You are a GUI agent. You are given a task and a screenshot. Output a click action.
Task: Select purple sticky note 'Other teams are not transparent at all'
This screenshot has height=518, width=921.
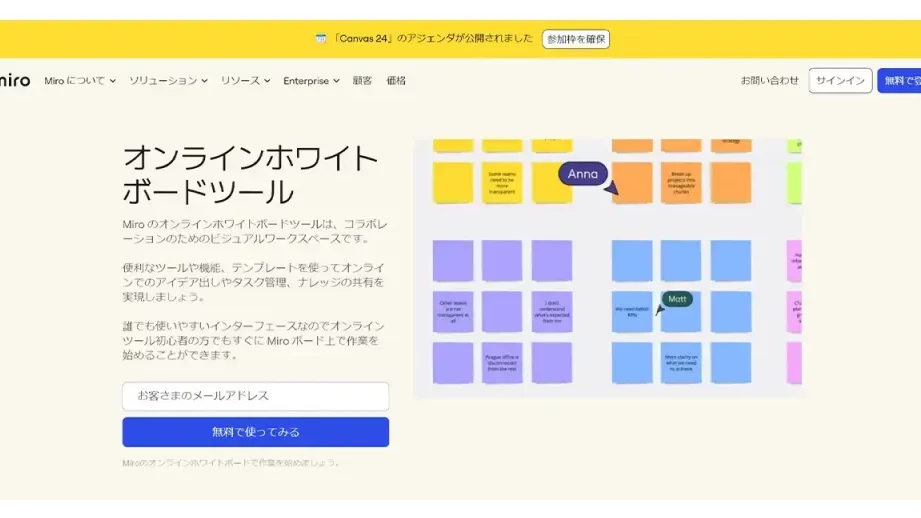tap(453, 312)
